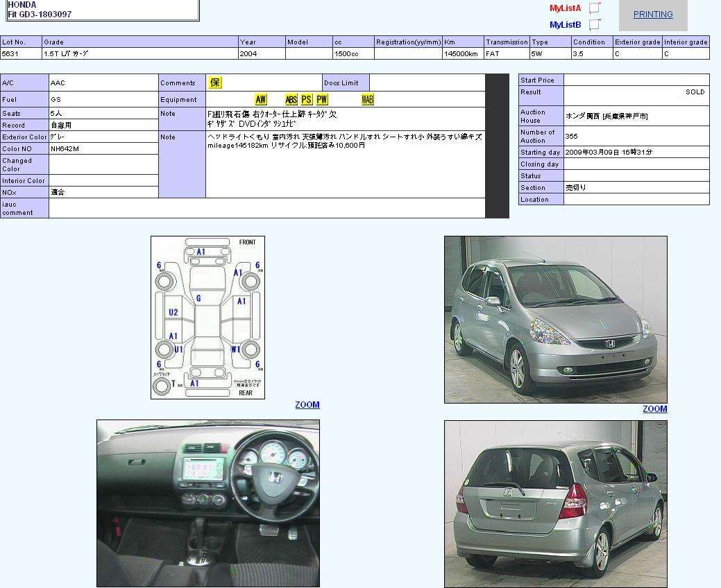Screen dimensions: 721x588
Task: Select number of auction value 355
Action: point(572,137)
